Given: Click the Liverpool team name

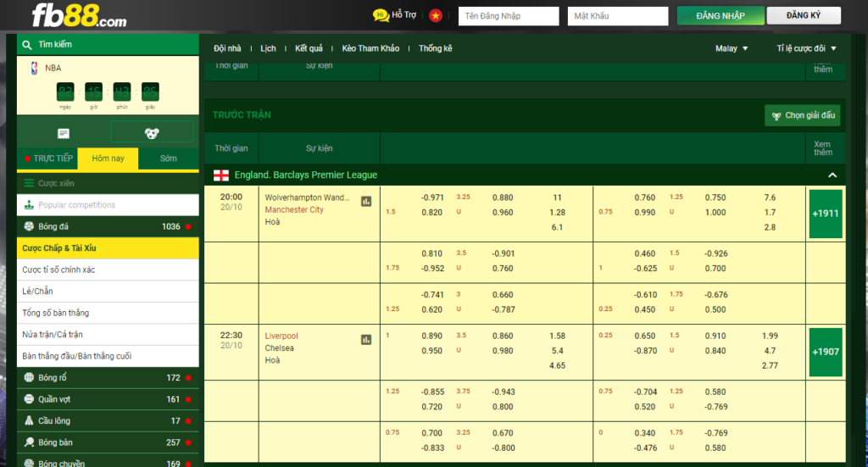Looking at the screenshot, I should (281, 336).
